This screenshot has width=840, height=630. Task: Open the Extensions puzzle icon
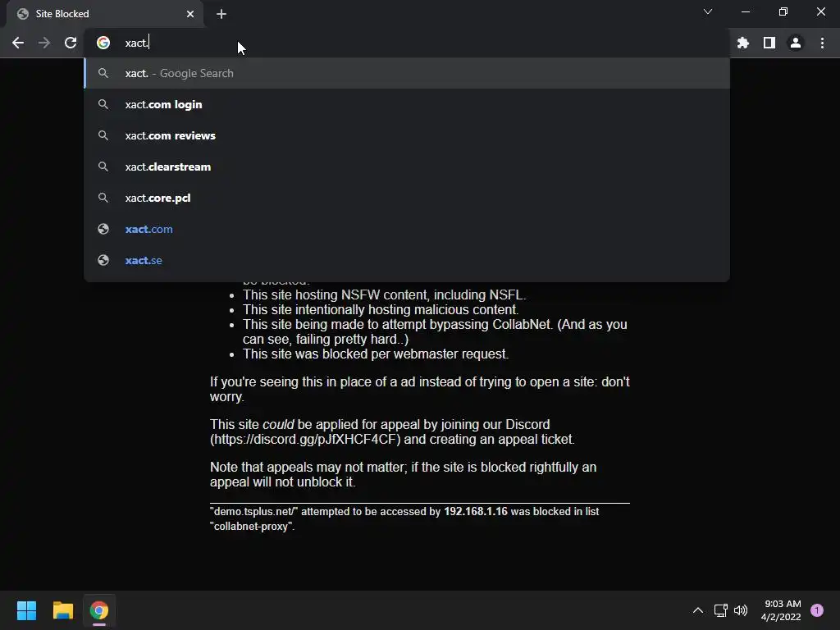click(743, 43)
